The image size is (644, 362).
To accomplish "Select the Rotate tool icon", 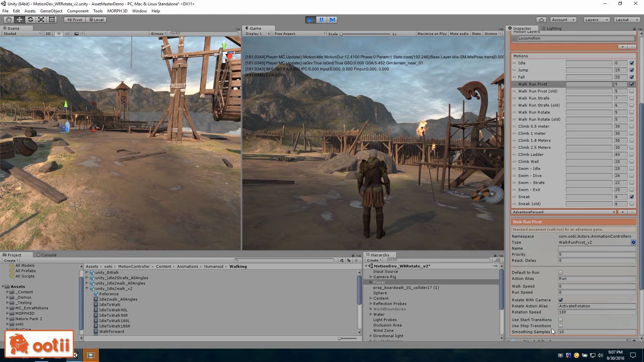I will 30,20.
